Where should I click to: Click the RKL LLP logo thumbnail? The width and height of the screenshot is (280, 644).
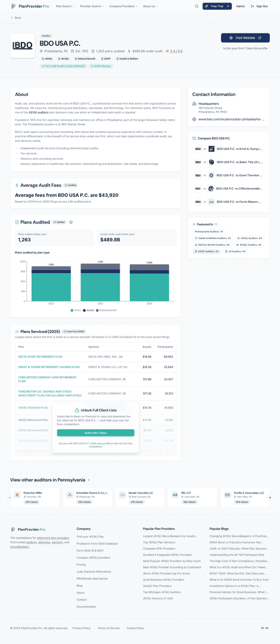coord(175,495)
